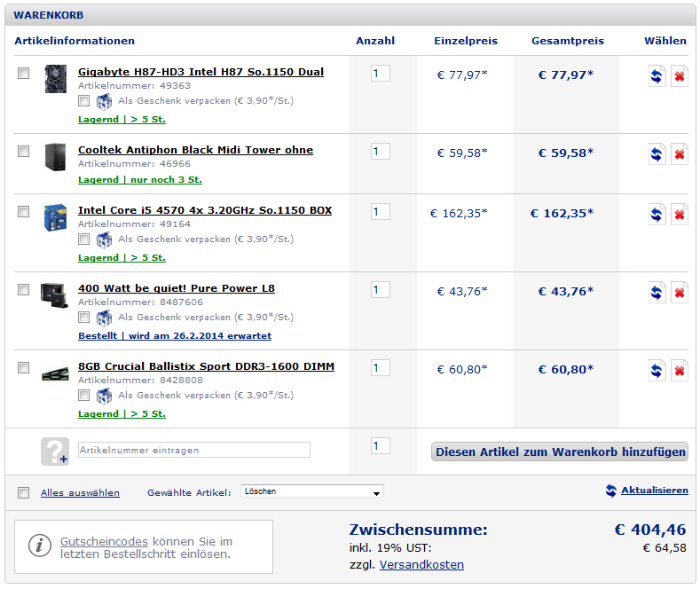This screenshot has height=589, width=700.
Task: Remove Cooltek Antiphon with red X icon
Action: (x=680, y=154)
